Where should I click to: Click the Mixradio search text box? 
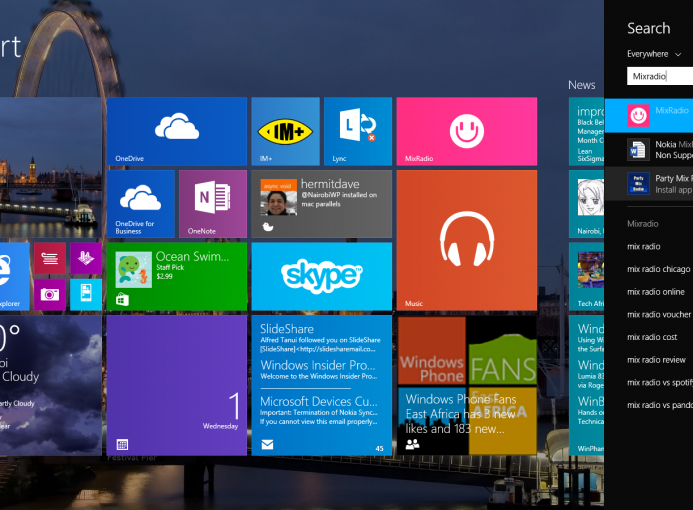coord(660,76)
